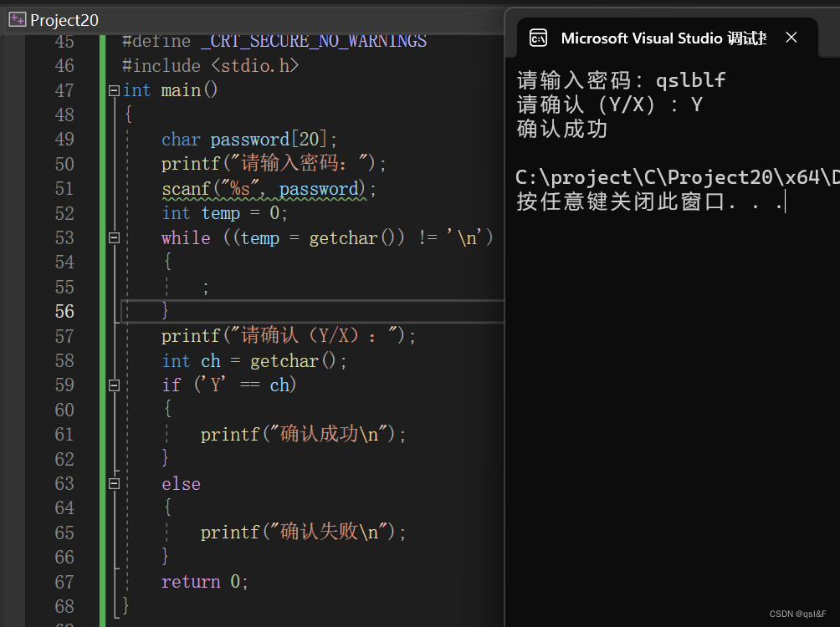Image resolution: width=840 pixels, height=627 pixels.
Task: Click the highlighted line 56 closing brace
Action: tap(165, 310)
